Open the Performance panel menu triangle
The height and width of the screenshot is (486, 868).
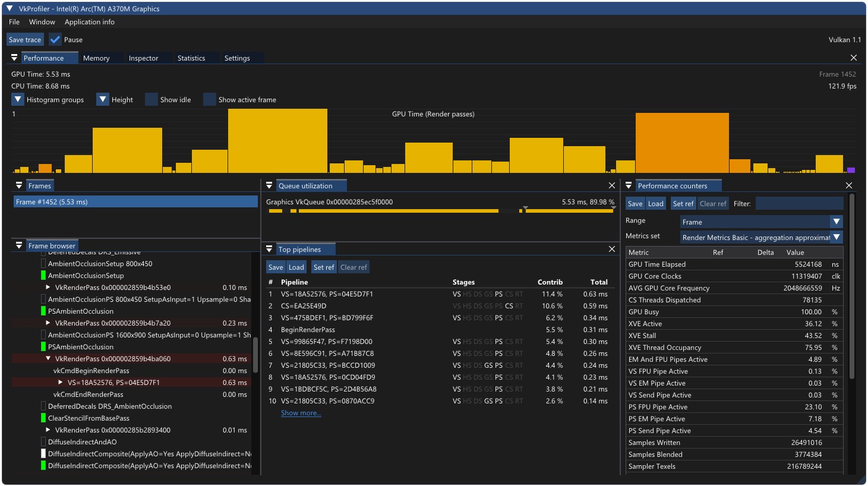click(14, 58)
